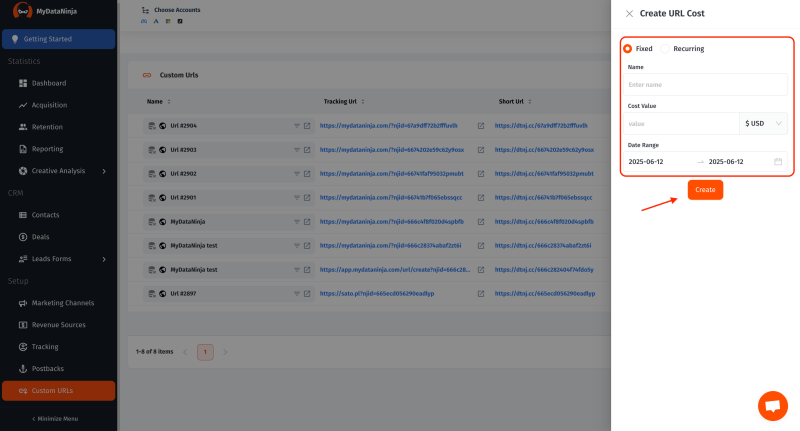Image resolution: width=800 pixels, height=431 pixels.
Task: Select the Recurring cost radio option
Action: coord(665,48)
